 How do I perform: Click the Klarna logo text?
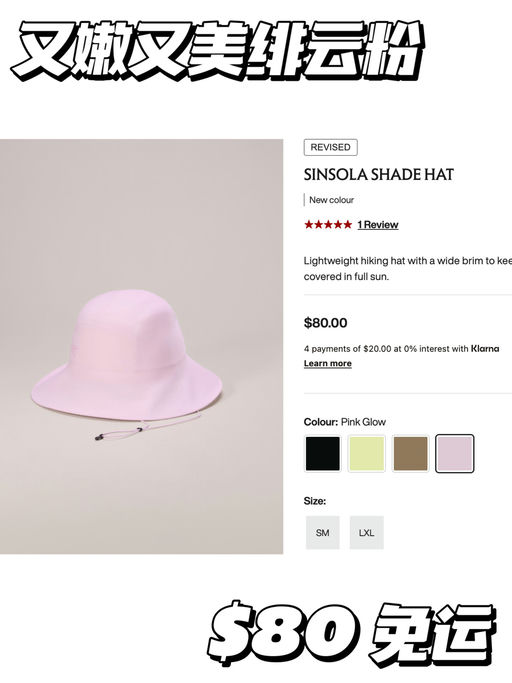tap(485, 348)
